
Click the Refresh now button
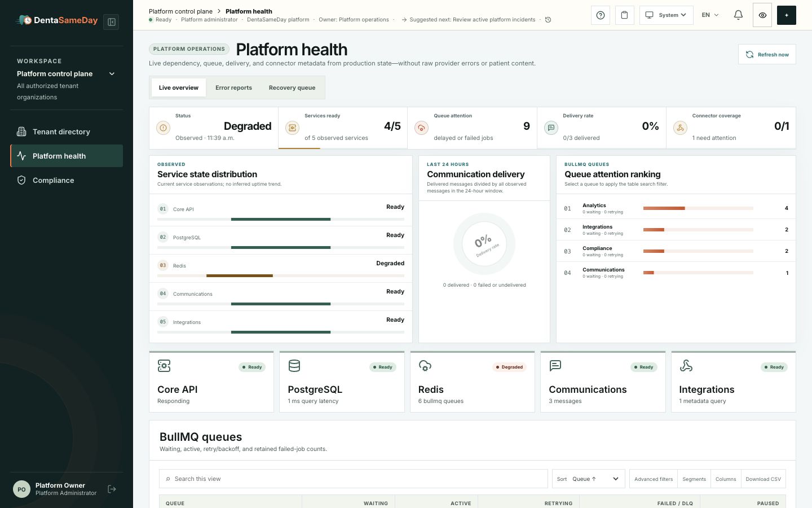[x=767, y=54]
